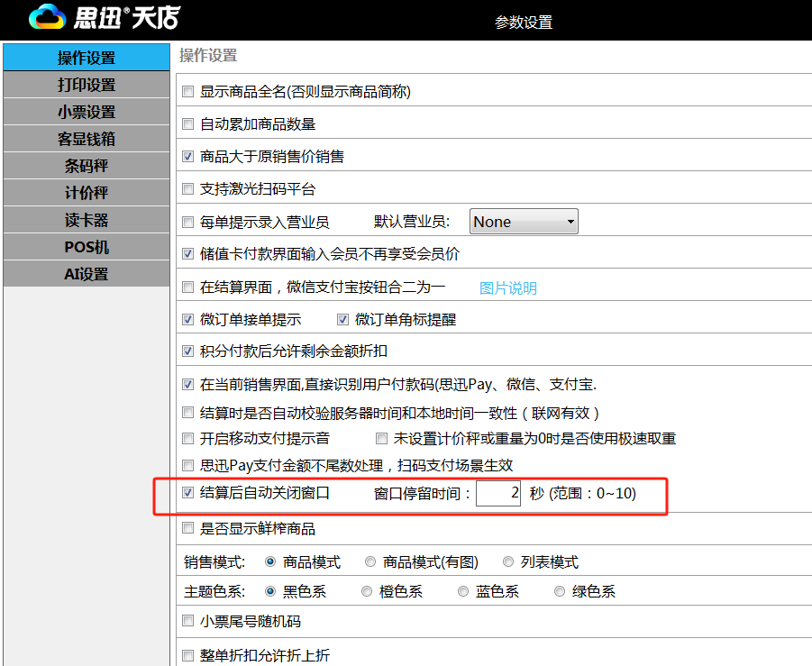Disable 微订单角标提醒 checkbox
Screen dimensions: 812x666
(x=343, y=320)
